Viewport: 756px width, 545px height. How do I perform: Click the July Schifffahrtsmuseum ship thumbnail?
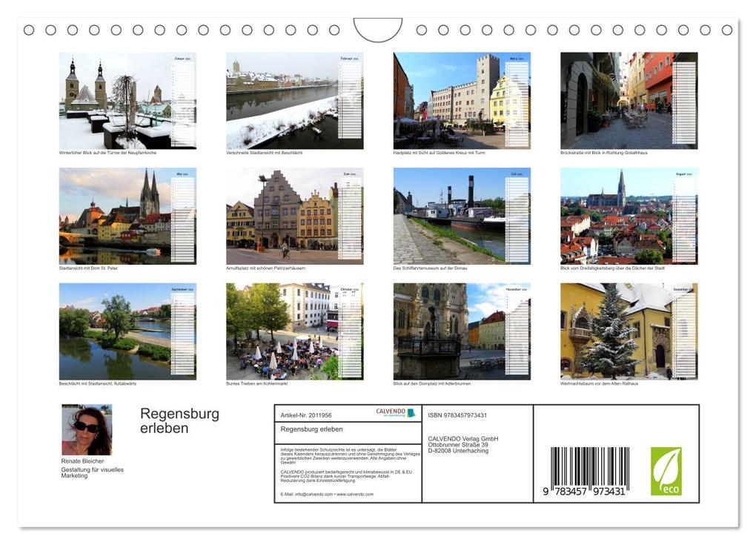coord(462,216)
